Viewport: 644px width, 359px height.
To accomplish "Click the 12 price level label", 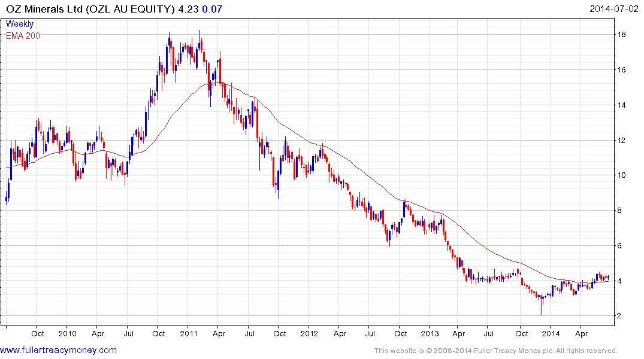I will (622, 141).
